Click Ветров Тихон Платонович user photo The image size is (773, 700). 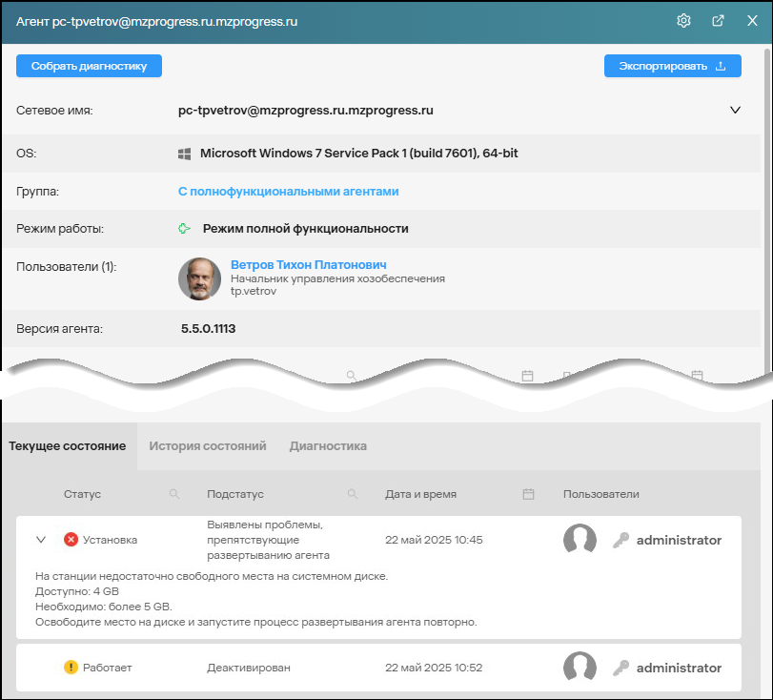[199, 278]
